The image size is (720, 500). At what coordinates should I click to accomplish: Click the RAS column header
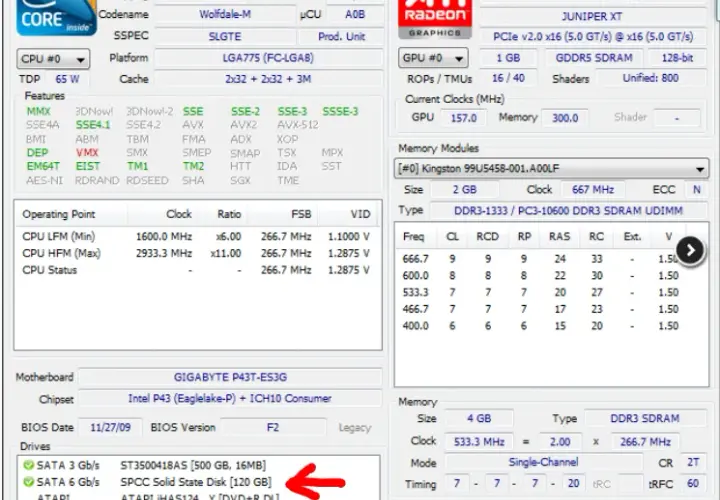click(x=560, y=236)
